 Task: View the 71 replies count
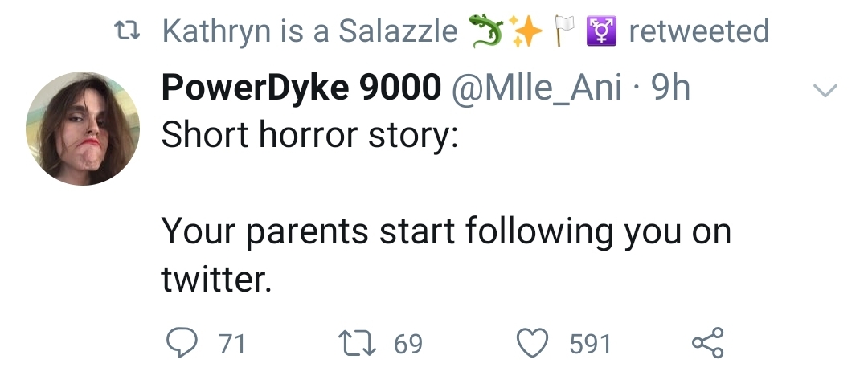[x=231, y=344]
